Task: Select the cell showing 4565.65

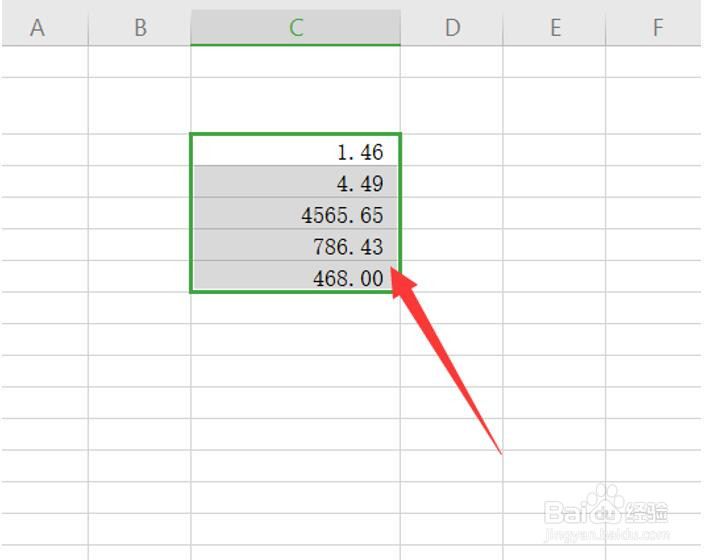Action: [296, 213]
